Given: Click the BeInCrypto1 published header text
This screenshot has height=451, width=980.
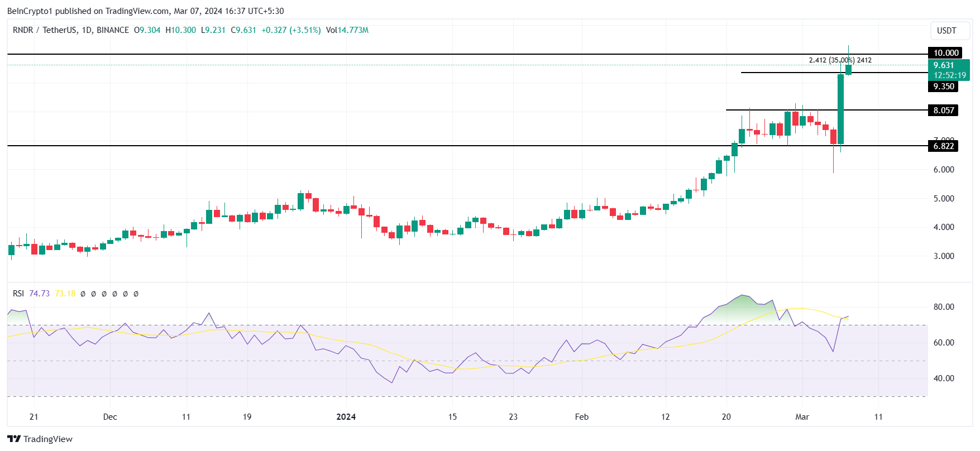Looking at the screenshot, I should coord(146,11).
